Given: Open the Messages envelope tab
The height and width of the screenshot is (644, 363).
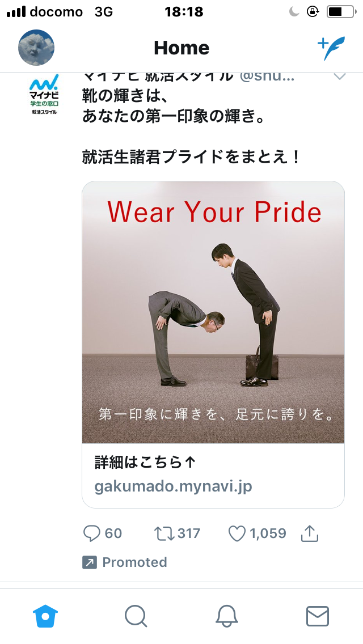Looking at the screenshot, I should coord(318,616).
